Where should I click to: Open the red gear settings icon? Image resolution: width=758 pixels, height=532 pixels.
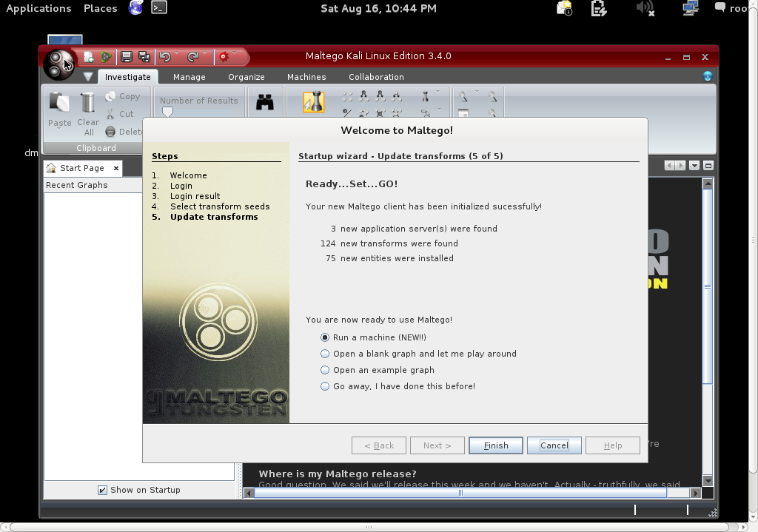(224, 57)
